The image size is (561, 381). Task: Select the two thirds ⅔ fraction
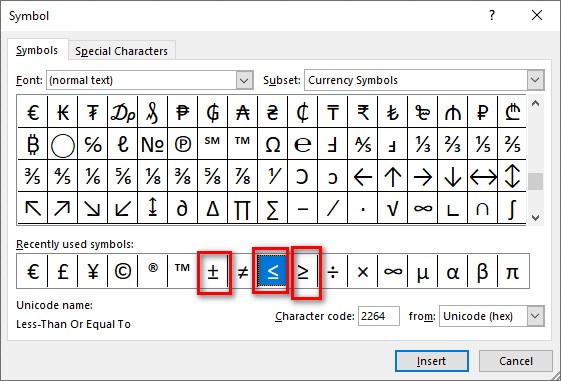coord(453,144)
